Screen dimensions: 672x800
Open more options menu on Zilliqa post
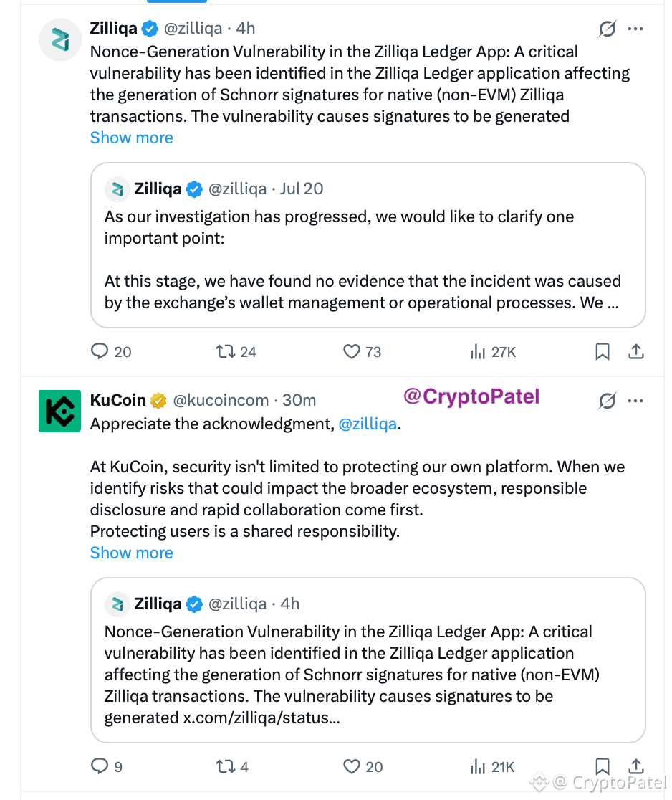(x=635, y=29)
